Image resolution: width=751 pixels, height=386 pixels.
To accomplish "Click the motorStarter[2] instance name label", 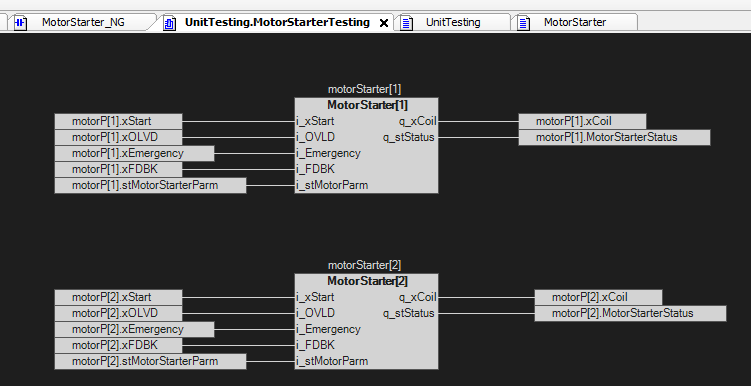I will (364, 265).
